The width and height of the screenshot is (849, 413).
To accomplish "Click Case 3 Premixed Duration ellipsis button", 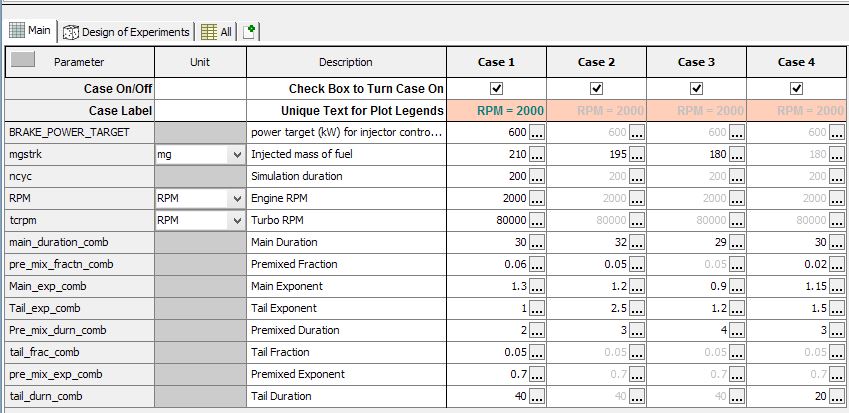I will point(736,331).
